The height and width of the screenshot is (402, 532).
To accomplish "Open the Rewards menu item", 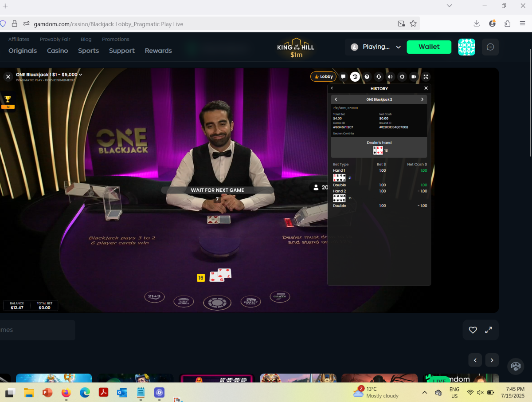I will (158, 51).
